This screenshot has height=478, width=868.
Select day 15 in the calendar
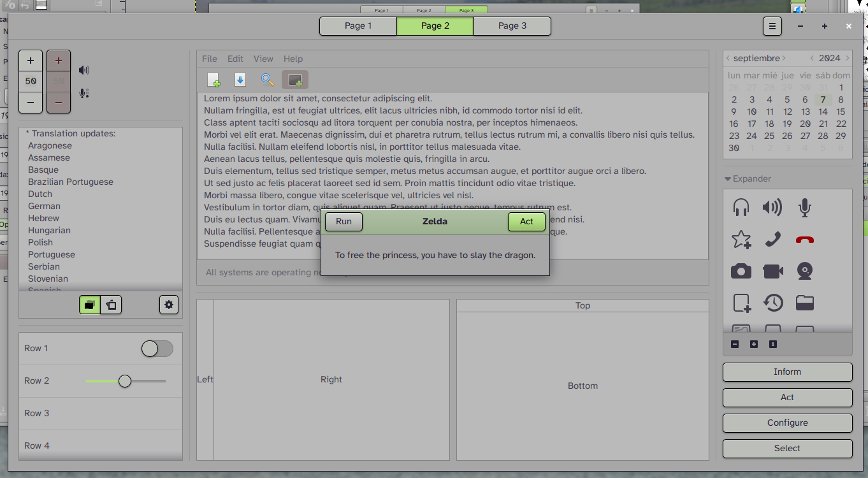(x=841, y=112)
